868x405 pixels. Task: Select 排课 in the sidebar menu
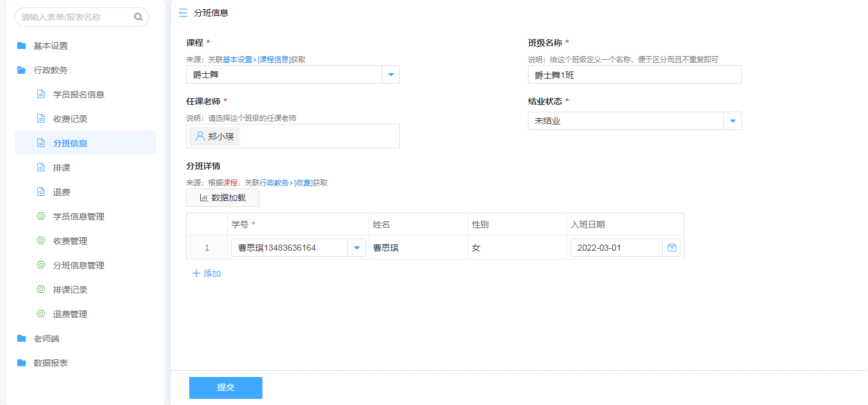[x=62, y=168]
